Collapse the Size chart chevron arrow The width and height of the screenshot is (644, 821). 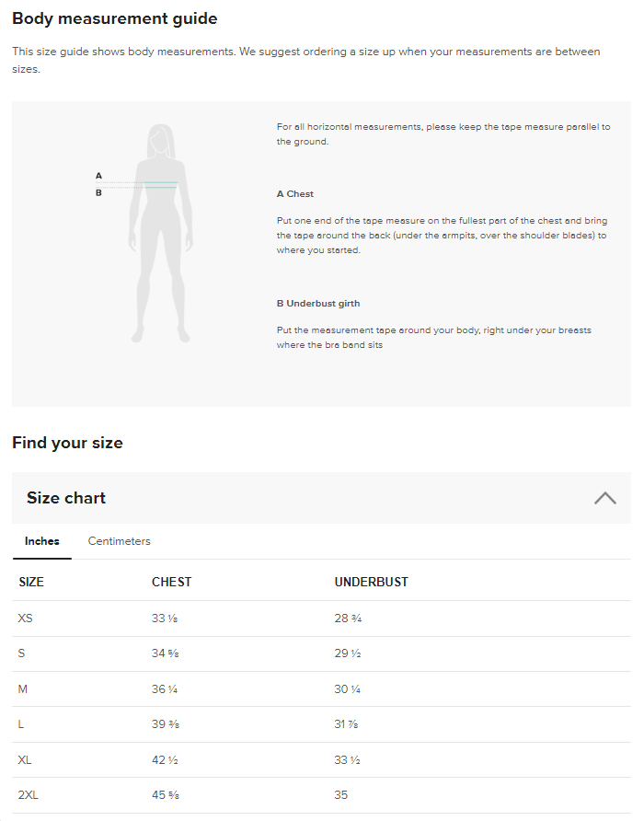click(604, 497)
